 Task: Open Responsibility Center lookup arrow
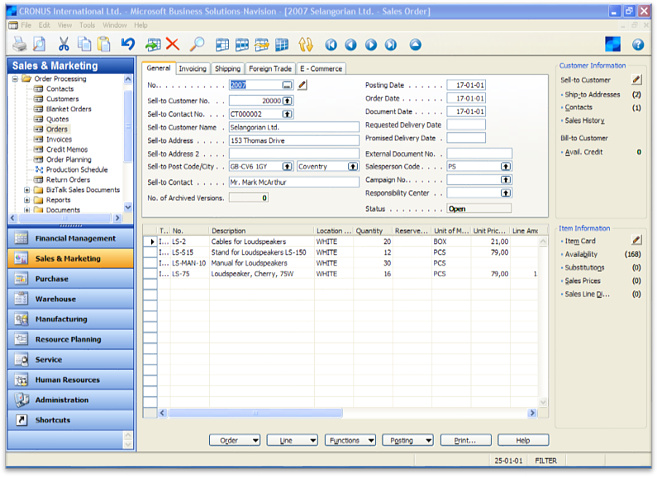[x=506, y=193]
